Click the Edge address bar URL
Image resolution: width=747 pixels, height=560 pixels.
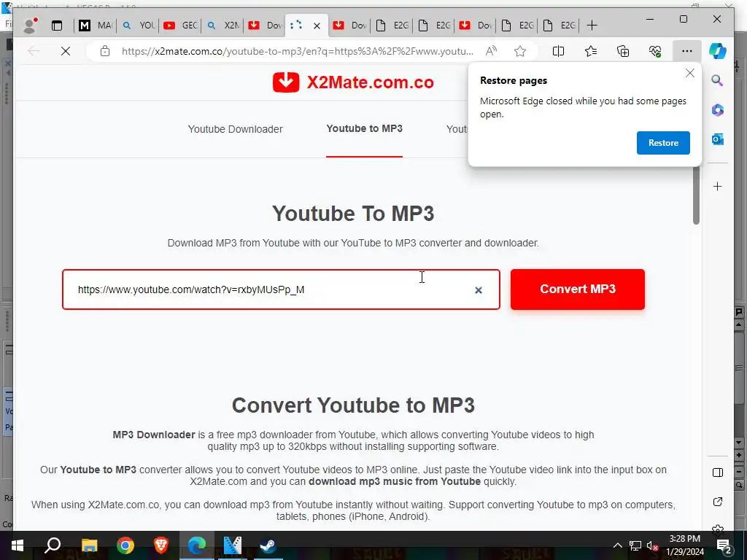click(298, 51)
